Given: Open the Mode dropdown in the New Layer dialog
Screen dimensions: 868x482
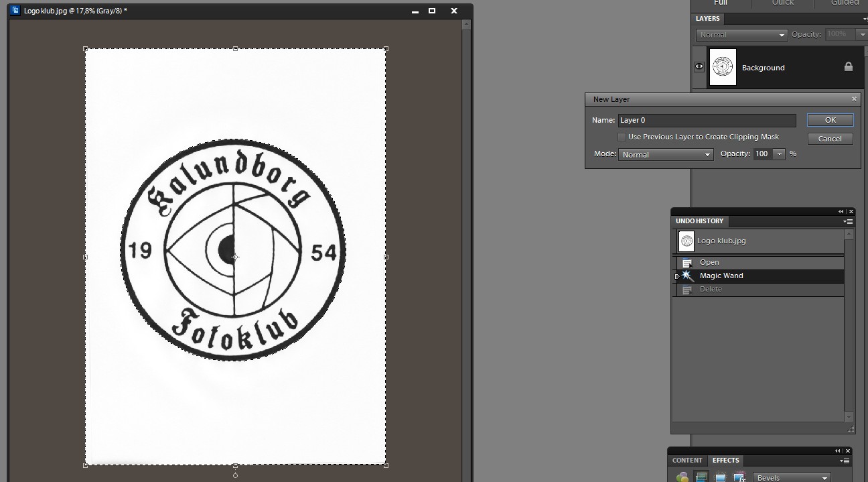Looking at the screenshot, I should tap(666, 154).
